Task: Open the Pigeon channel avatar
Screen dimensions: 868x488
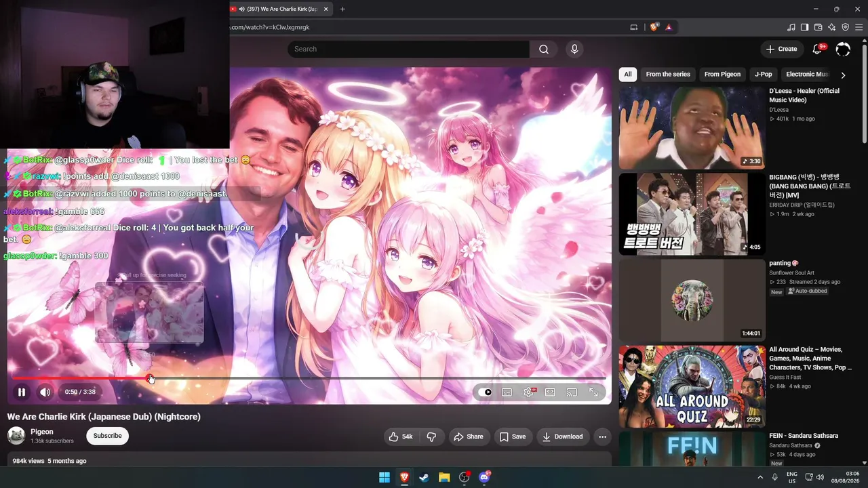Action: [16, 436]
